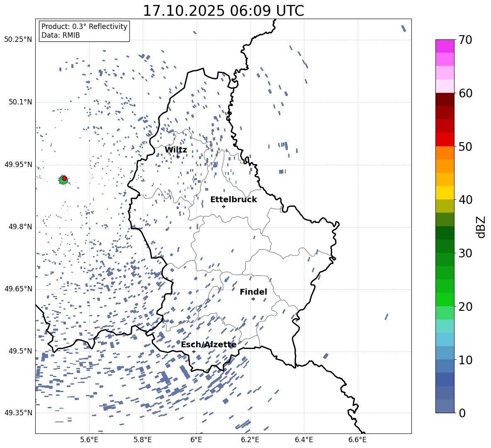The width and height of the screenshot is (491, 448).
Task: Click the title 17.10.2025 06:09 UTC
Action: click(x=223, y=11)
